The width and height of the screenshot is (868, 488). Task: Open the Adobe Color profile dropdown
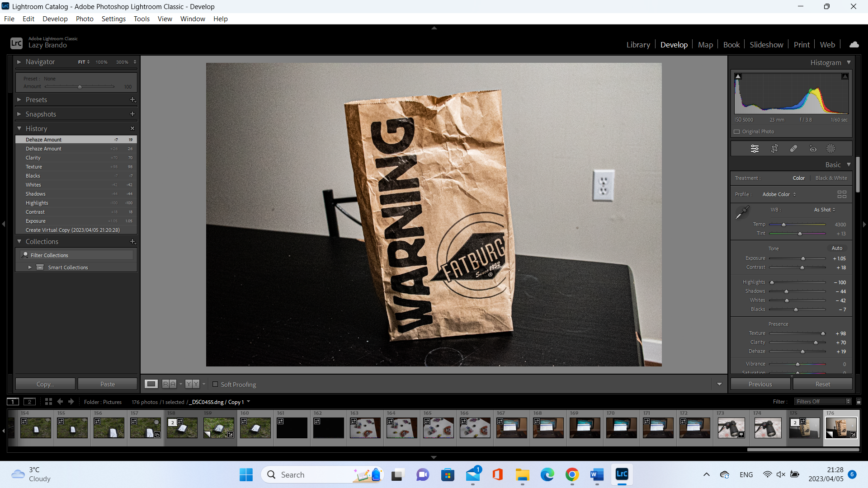779,194
